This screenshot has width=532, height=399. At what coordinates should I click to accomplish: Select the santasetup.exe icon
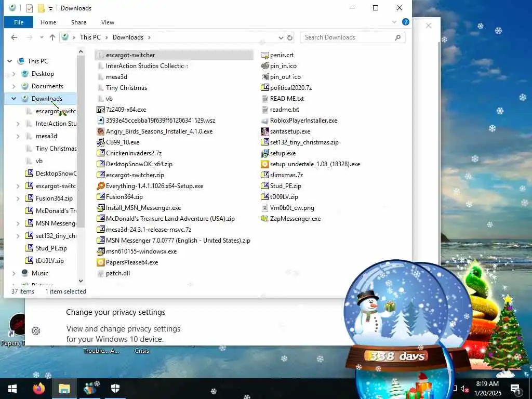[x=264, y=131]
